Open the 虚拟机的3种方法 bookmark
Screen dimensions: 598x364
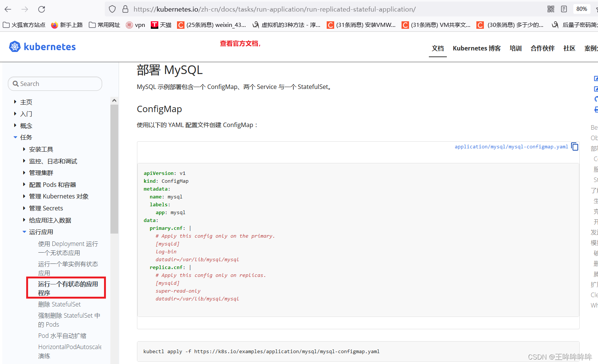(287, 25)
